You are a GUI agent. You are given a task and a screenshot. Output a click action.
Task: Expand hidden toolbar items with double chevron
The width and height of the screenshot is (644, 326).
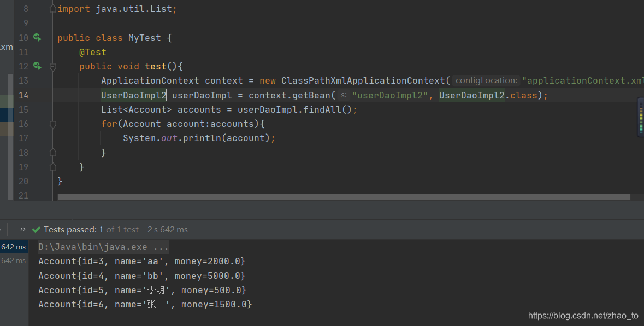click(x=22, y=229)
